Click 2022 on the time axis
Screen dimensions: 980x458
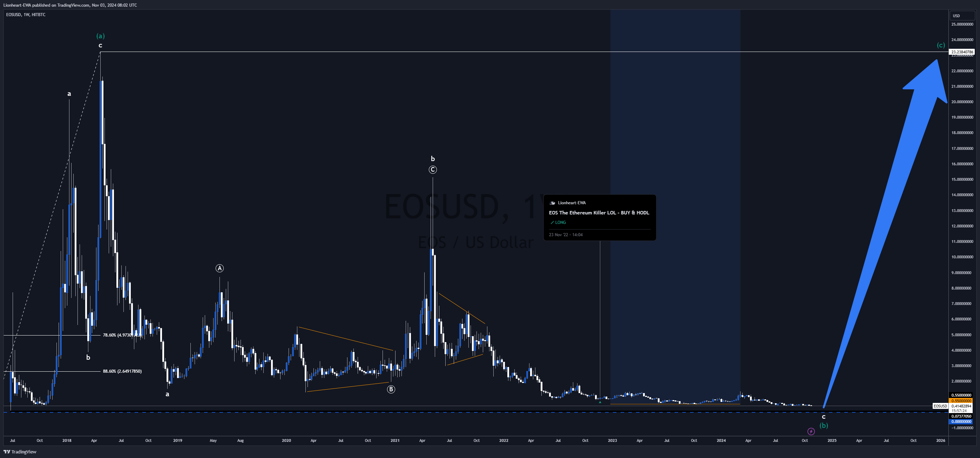[504, 440]
